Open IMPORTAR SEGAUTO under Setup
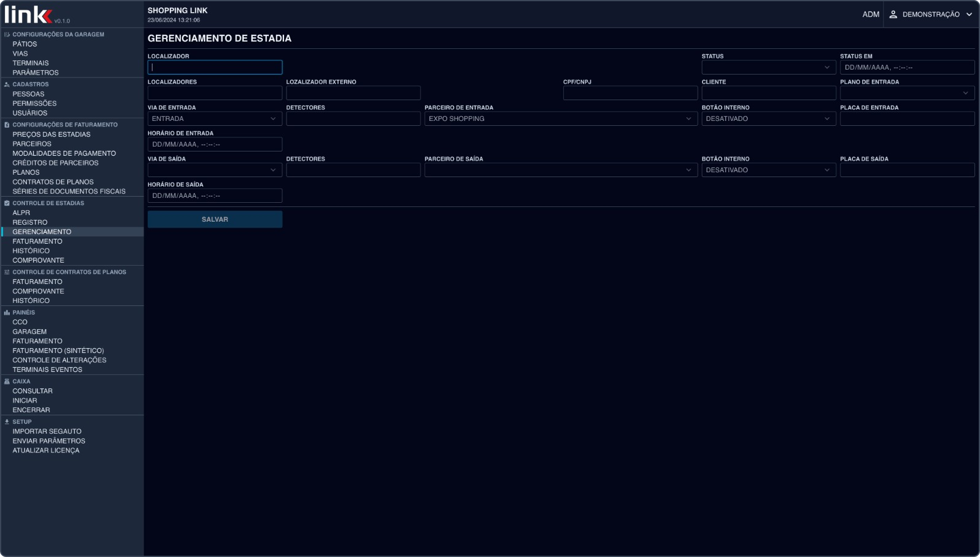Viewport: 980px width, 557px height. click(x=47, y=431)
